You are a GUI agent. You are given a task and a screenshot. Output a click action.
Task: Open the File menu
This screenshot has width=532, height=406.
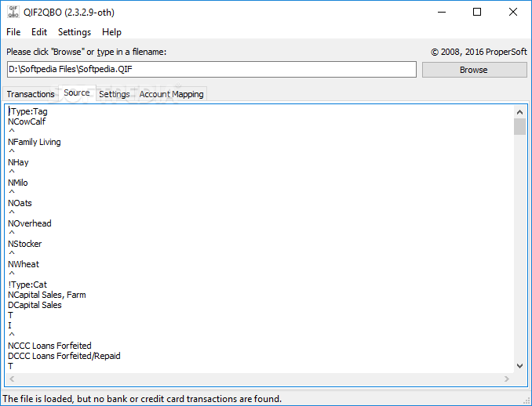[13, 32]
